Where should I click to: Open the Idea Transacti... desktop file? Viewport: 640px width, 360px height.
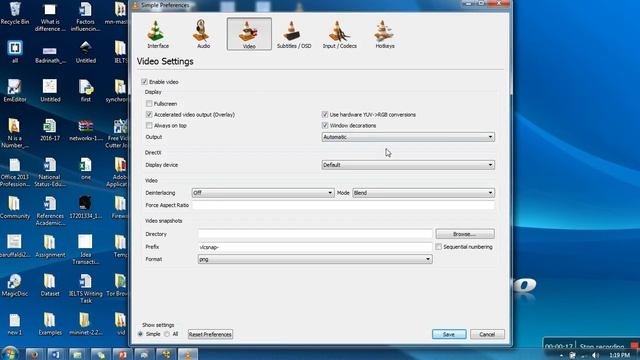tap(85, 250)
